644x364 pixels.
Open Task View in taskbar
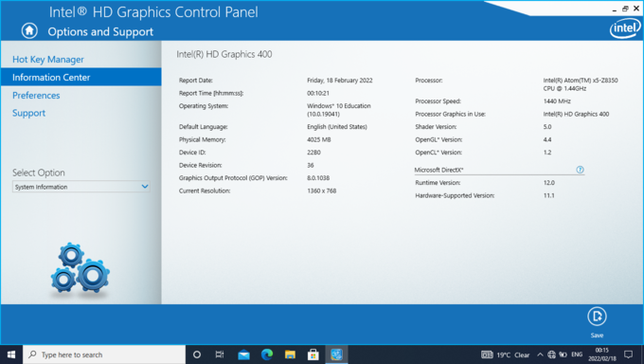tap(220, 355)
